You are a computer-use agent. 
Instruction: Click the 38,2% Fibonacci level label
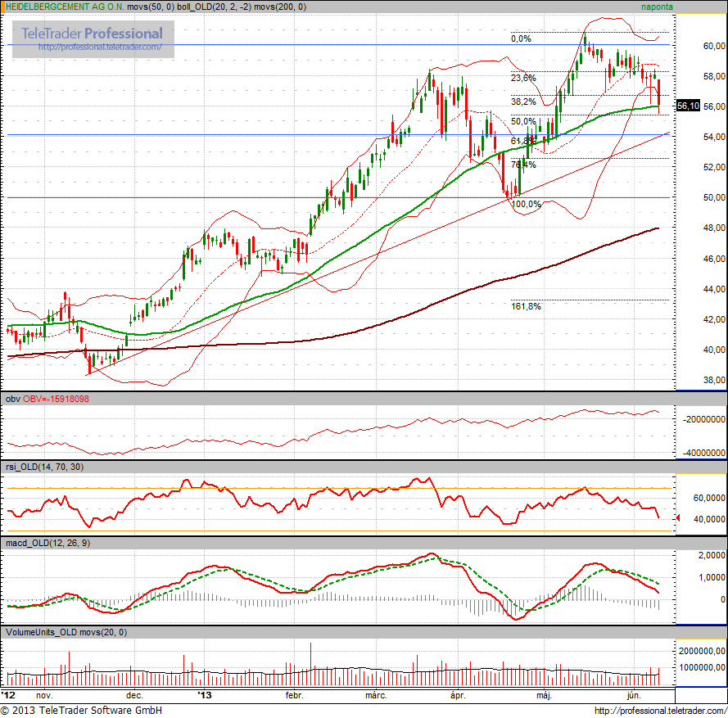[x=523, y=102]
